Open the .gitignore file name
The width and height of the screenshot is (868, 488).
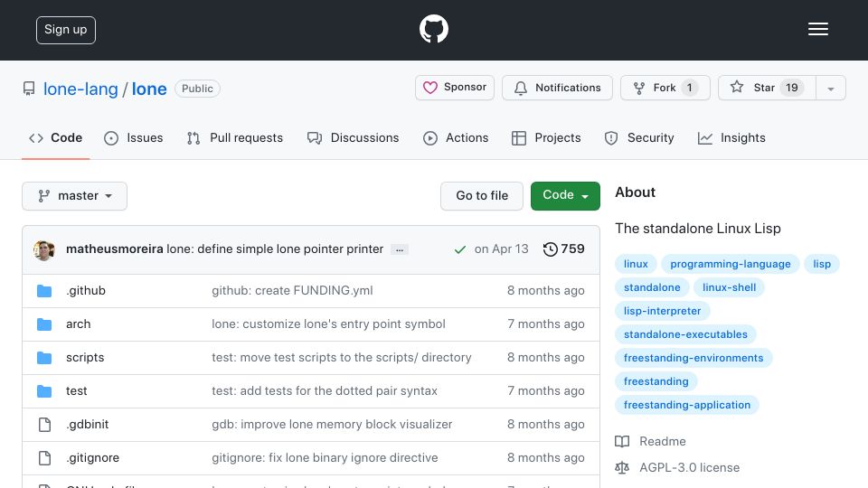click(x=92, y=458)
